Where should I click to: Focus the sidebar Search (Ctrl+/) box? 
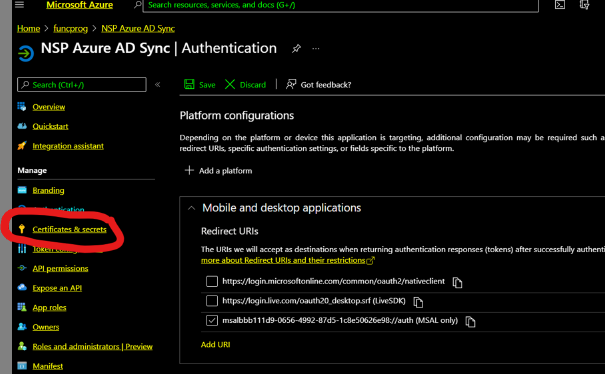(82, 85)
